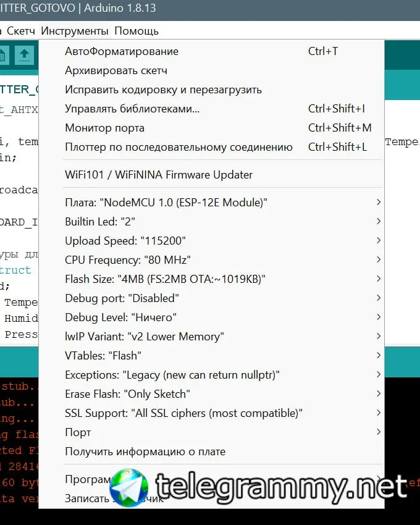The height and width of the screenshot is (525, 420).
Task: Expand CPU Frequency "80 MHz" submenu
Action: point(212,260)
